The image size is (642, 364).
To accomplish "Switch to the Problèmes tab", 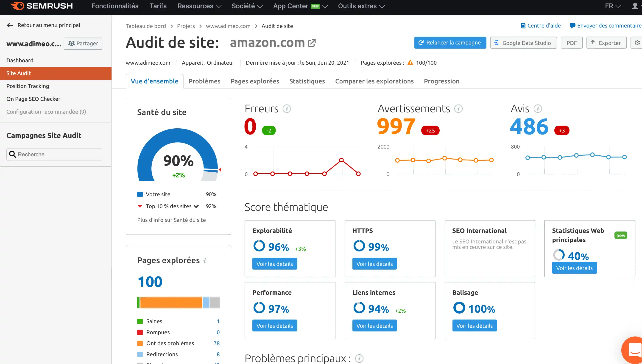I will click(x=204, y=81).
